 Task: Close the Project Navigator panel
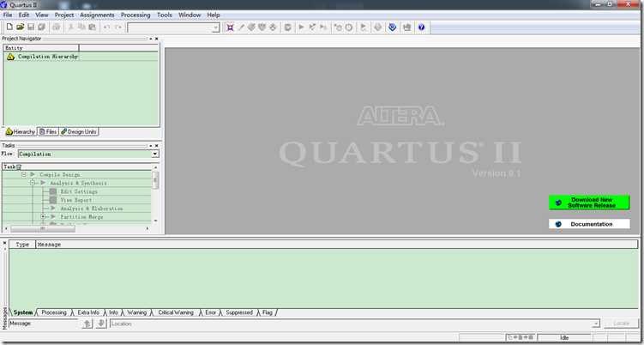[156, 39]
